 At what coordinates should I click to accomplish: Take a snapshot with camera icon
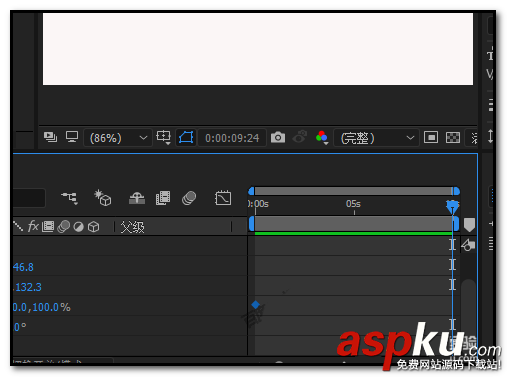pos(278,137)
